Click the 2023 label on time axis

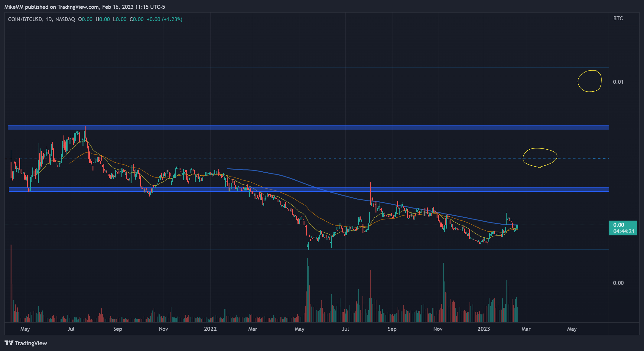coord(484,329)
